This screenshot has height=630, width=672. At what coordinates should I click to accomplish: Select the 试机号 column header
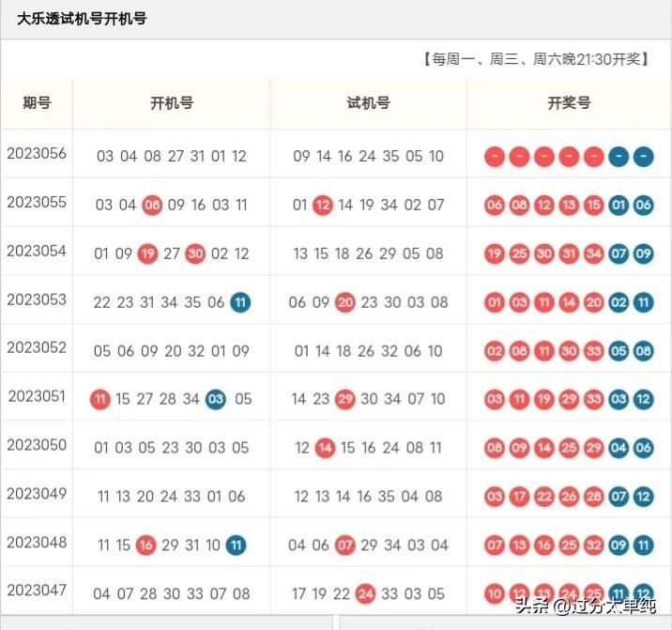pos(368,103)
